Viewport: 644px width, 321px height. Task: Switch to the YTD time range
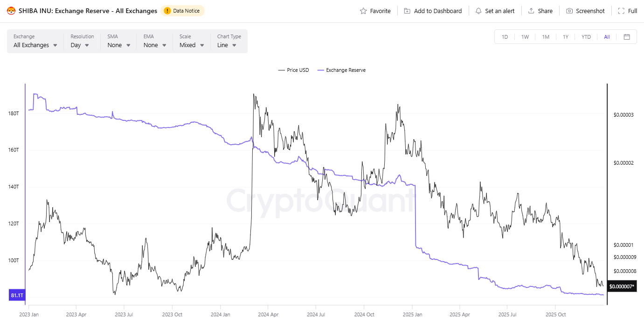pos(586,37)
